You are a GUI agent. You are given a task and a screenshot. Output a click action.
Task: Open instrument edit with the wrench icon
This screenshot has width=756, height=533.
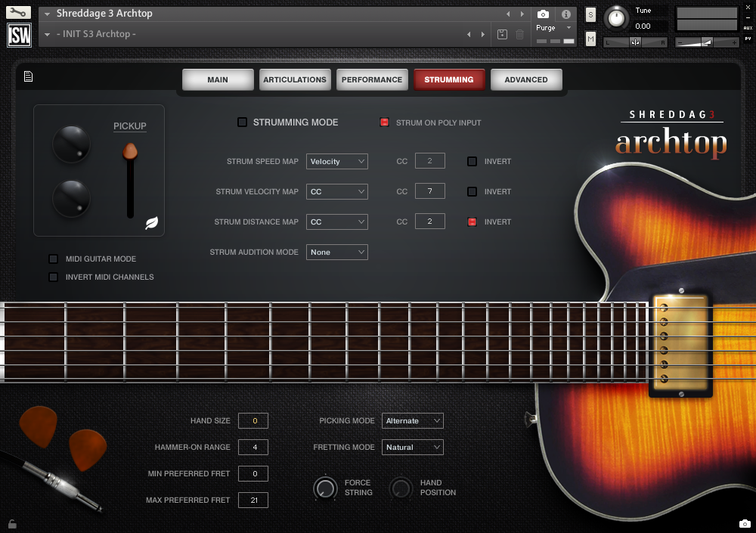[x=18, y=12]
